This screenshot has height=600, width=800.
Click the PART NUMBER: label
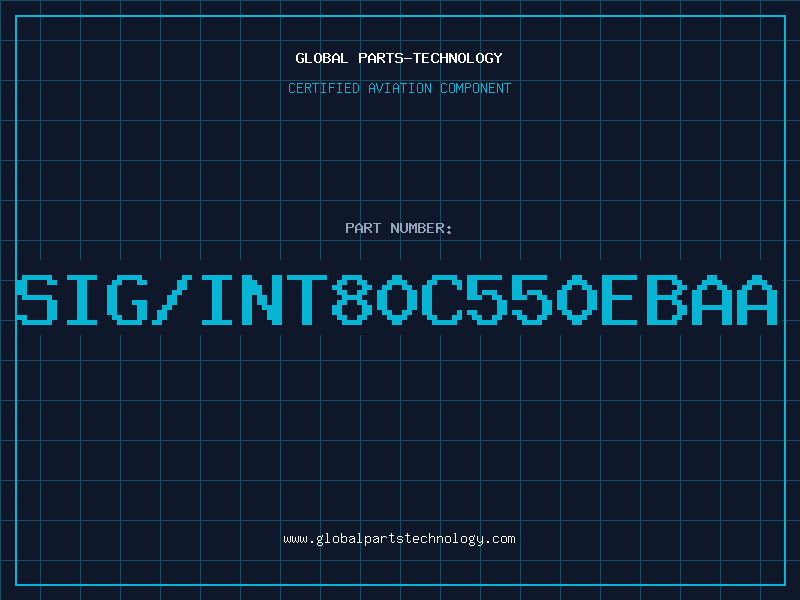point(398,228)
